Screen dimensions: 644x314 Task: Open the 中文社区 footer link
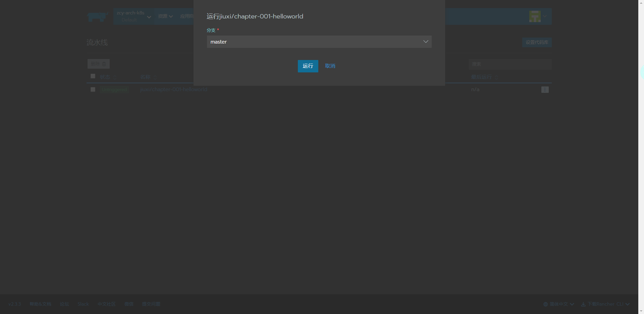click(107, 304)
